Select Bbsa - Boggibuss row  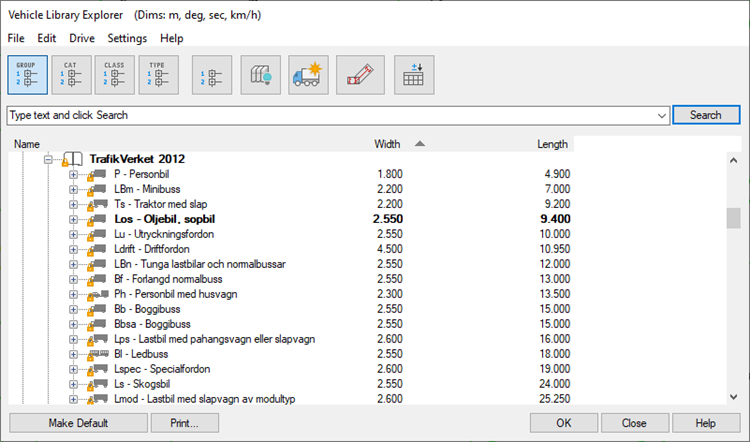click(152, 324)
